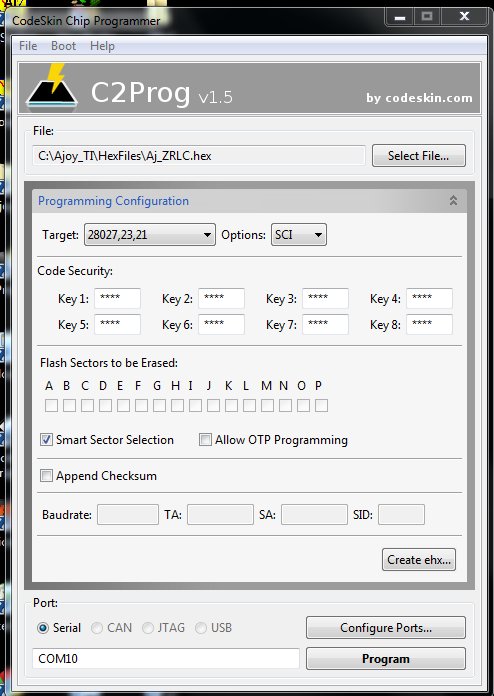The image size is (494, 696).
Task: Click the TA field
Action: [220, 514]
